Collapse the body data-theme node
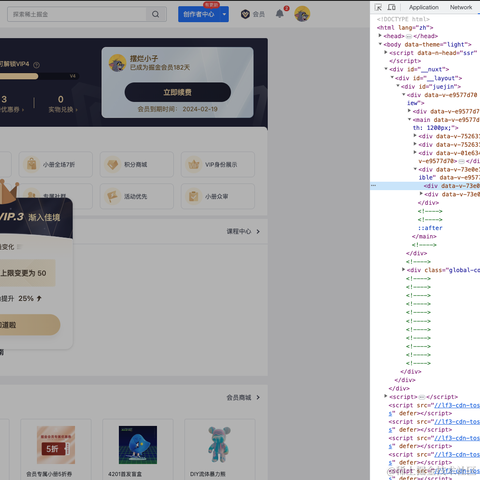 pyautogui.click(x=380, y=44)
